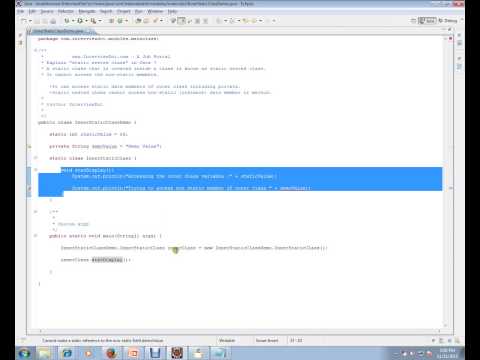Expand the New Java Class dropdown arrow

[x=127, y=21]
